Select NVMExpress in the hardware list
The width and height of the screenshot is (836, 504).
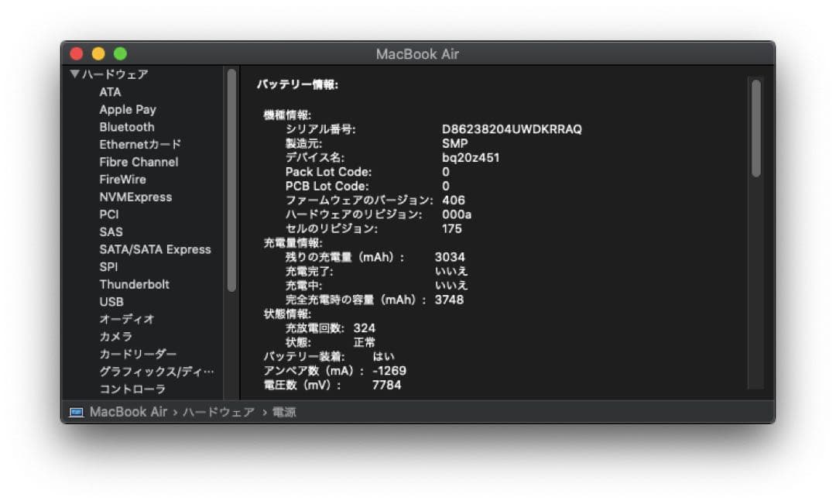(x=135, y=197)
